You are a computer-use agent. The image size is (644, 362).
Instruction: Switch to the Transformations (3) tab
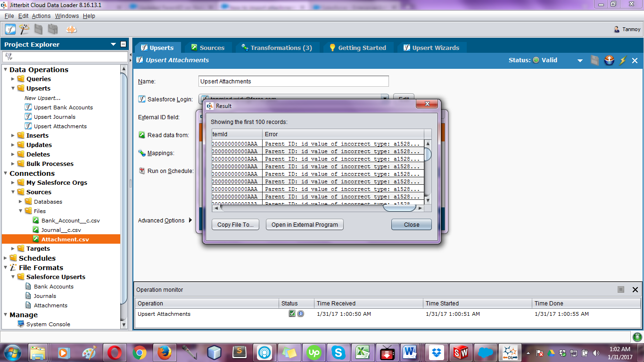[276, 48]
